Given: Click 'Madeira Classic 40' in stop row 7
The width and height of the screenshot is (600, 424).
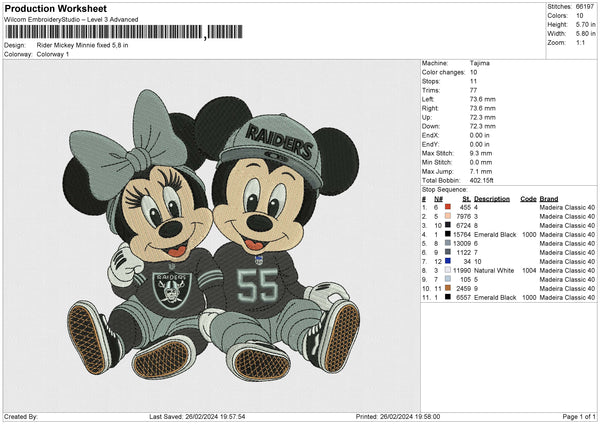Looking at the screenshot, I should tap(567, 261).
